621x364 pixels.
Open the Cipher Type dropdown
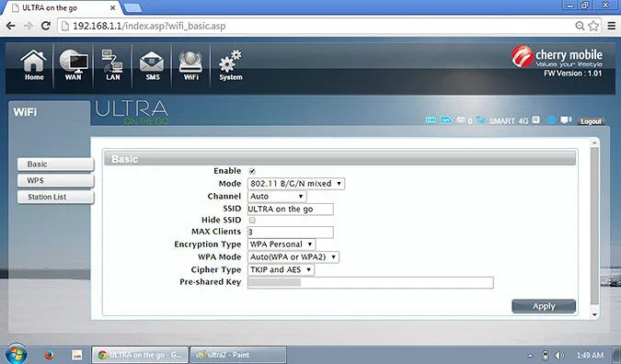point(281,269)
